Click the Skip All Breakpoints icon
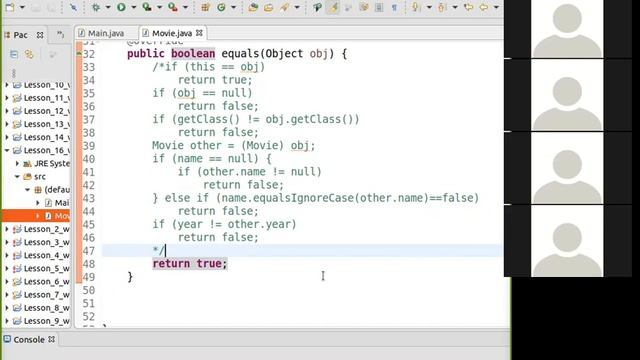 coord(73,7)
